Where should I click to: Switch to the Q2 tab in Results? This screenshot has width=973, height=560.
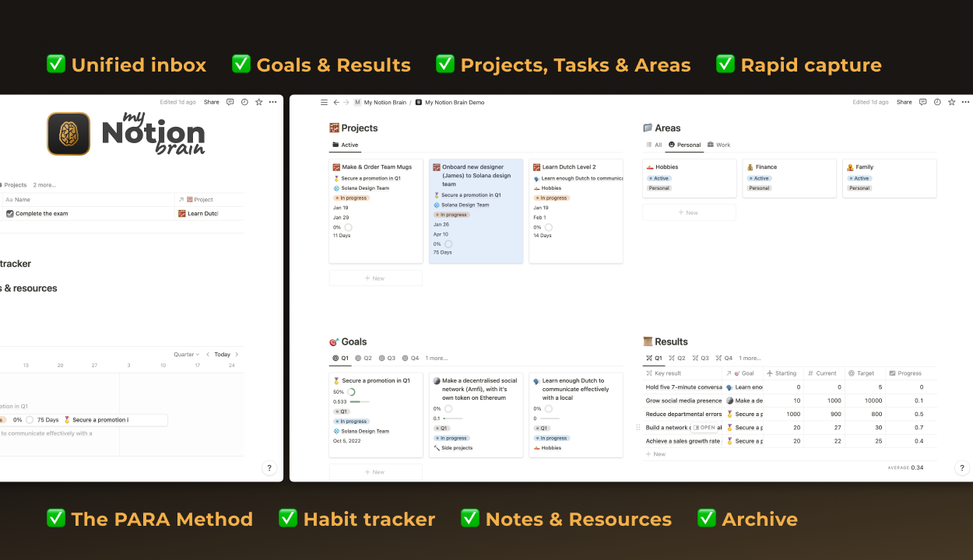677,359
